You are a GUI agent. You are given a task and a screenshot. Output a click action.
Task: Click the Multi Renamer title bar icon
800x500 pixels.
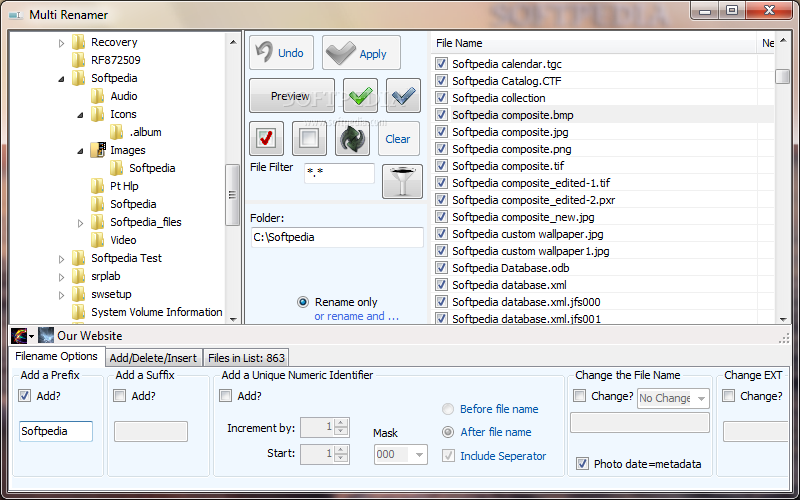coord(15,15)
